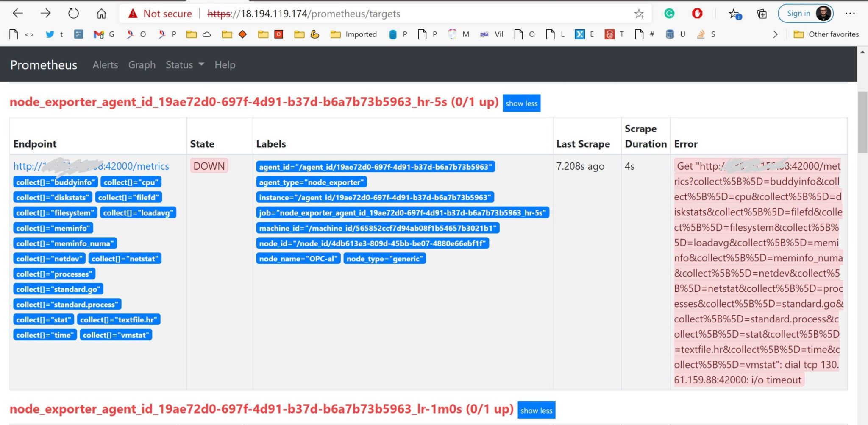The height and width of the screenshot is (425, 868).
Task: Click the node_name="OPC-al" label
Action: point(298,259)
